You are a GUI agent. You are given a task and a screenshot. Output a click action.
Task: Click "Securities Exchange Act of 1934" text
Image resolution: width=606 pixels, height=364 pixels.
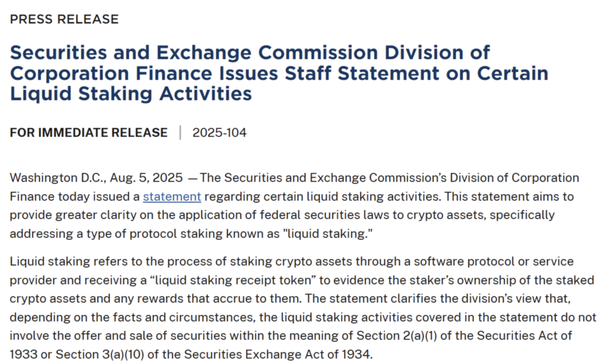coord(277,355)
